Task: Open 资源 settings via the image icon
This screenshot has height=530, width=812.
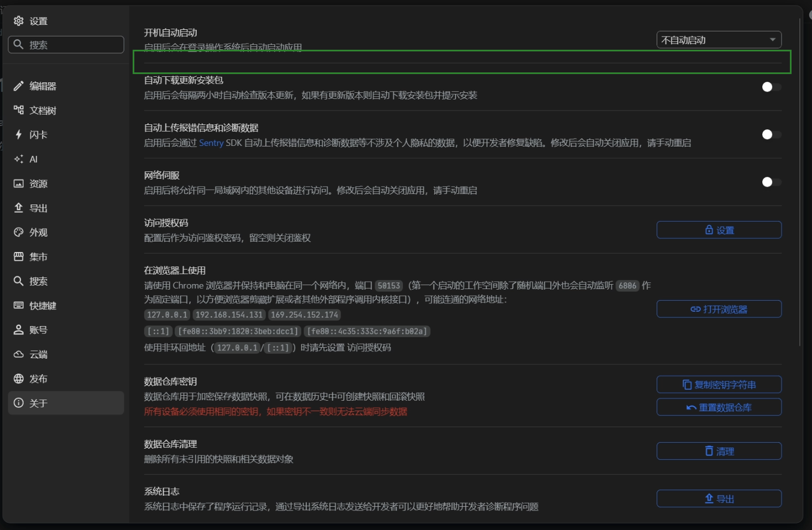Action: (x=19, y=183)
